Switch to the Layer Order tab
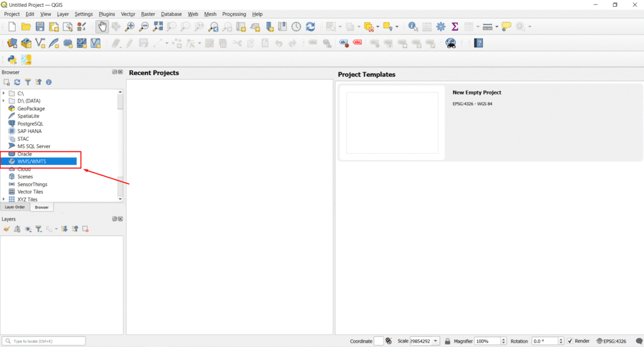Screen dimensions: 644x347 (15, 207)
